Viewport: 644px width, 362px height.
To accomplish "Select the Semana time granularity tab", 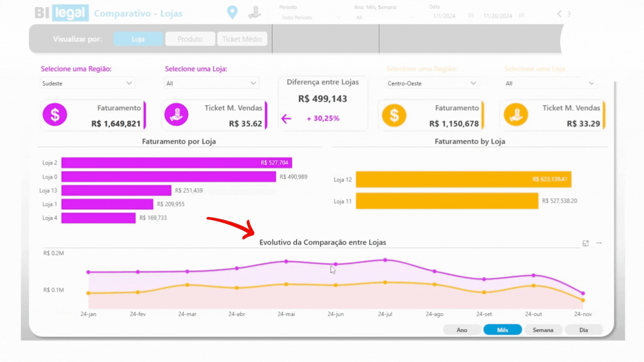I will pos(543,330).
